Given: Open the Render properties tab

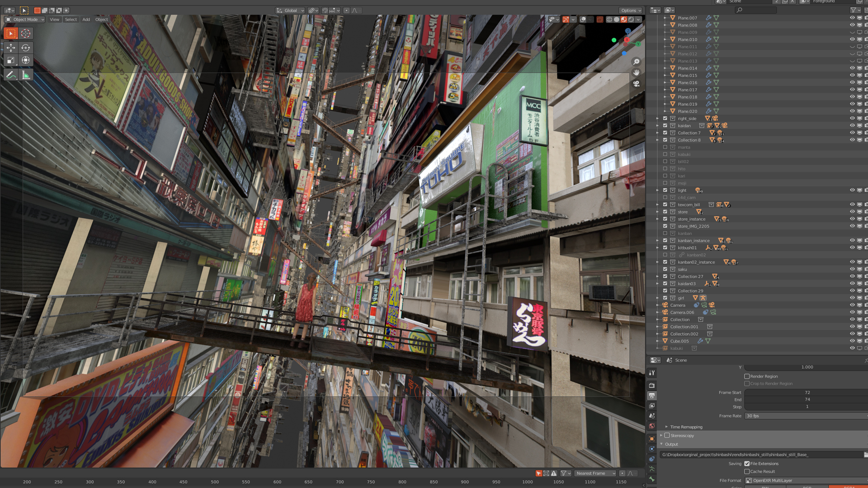Looking at the screenshot, I should pyautogui.click(x=652, y=385).
